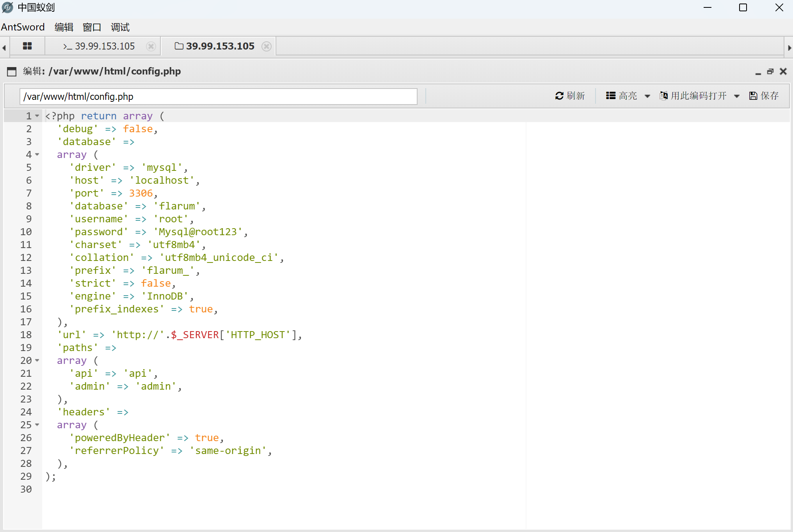Restore the editor panel size
This screenshot has width=793, height=532.
coord(770,71)
